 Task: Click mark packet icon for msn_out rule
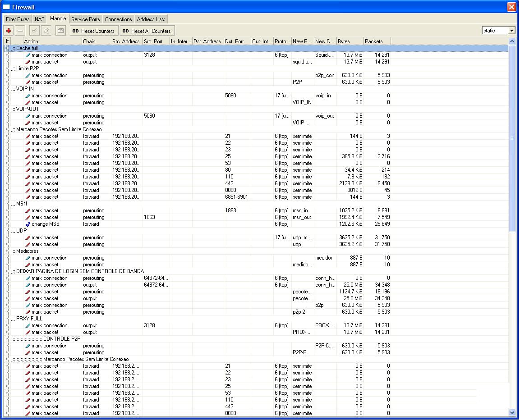(28, 217)
